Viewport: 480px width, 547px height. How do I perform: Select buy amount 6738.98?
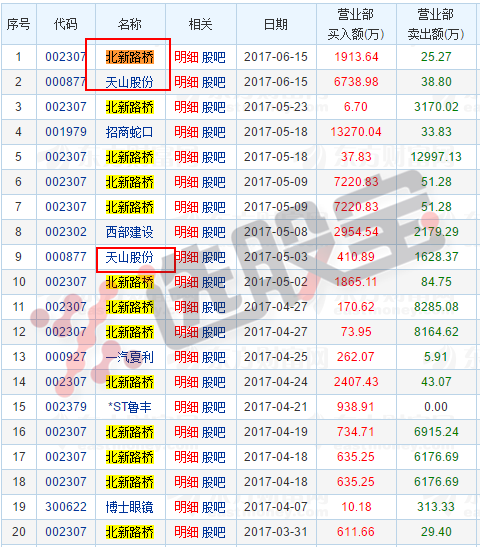coord(356,82)
